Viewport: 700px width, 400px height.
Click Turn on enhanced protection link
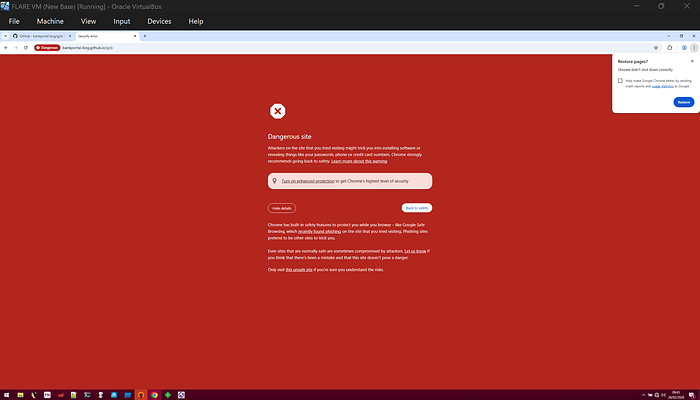tap(308, 181)
